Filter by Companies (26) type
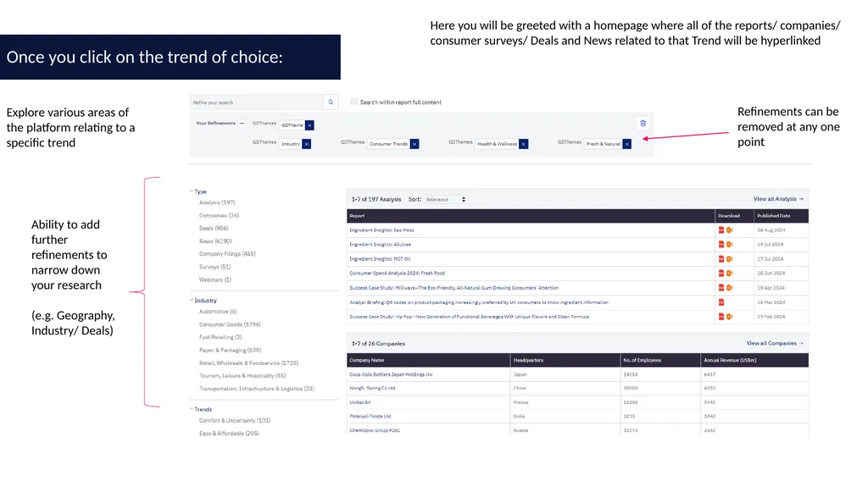Screen dimensions: 868x487 pyautogui.click(x=219, y=215)
